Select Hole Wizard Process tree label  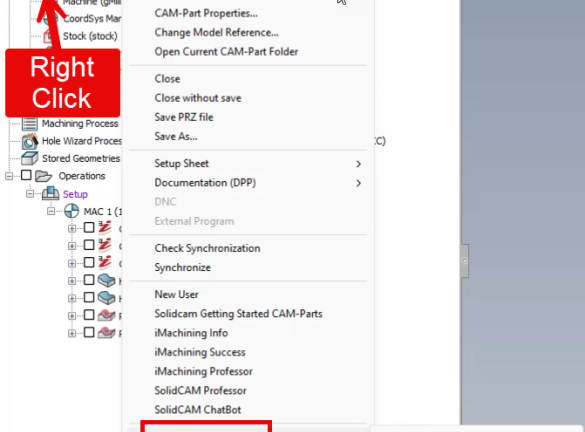(x=82, y=141)
